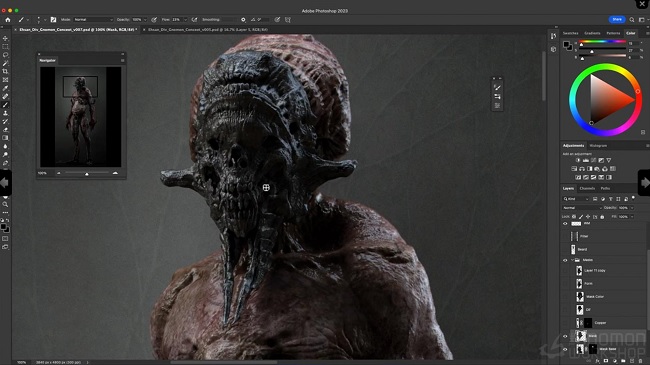Toggle lock transparent pixels in Layers panel
650x365 pixels.
tap(574, 217)
